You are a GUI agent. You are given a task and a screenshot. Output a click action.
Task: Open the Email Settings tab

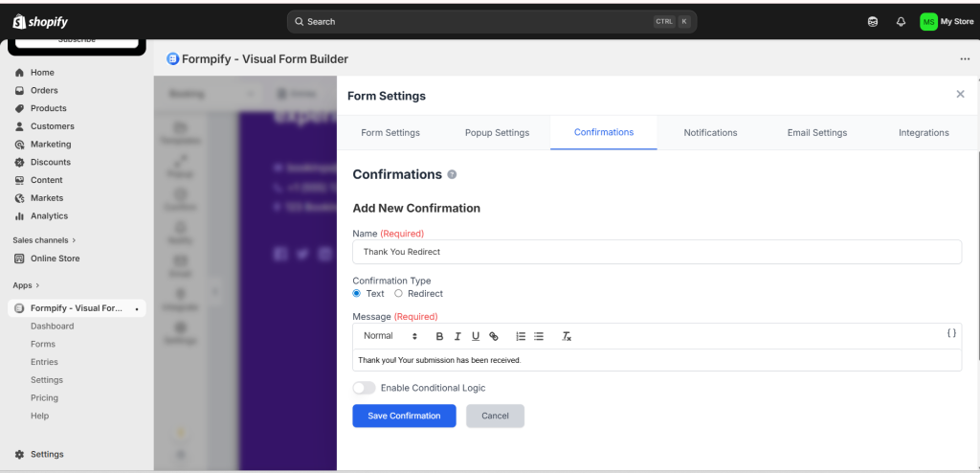(816, 133)
